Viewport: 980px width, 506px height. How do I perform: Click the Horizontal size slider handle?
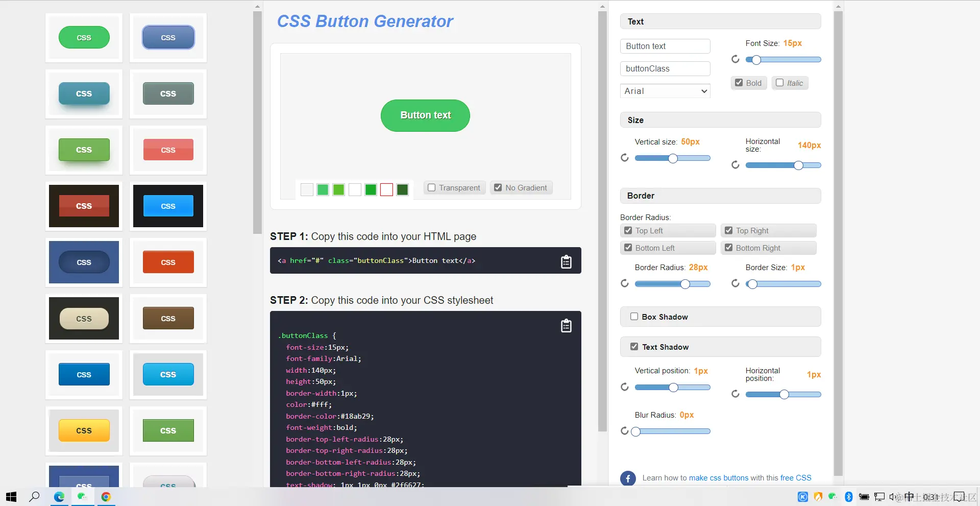(798, 165)
